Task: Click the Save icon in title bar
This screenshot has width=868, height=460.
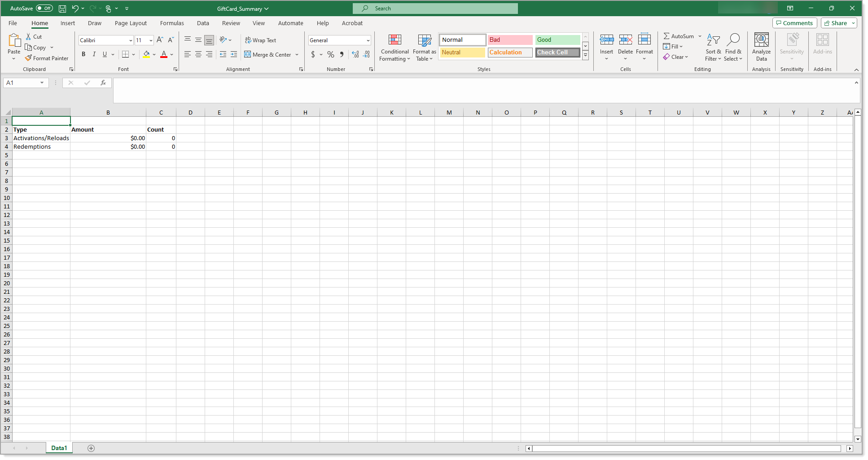Action: point(62,9)
